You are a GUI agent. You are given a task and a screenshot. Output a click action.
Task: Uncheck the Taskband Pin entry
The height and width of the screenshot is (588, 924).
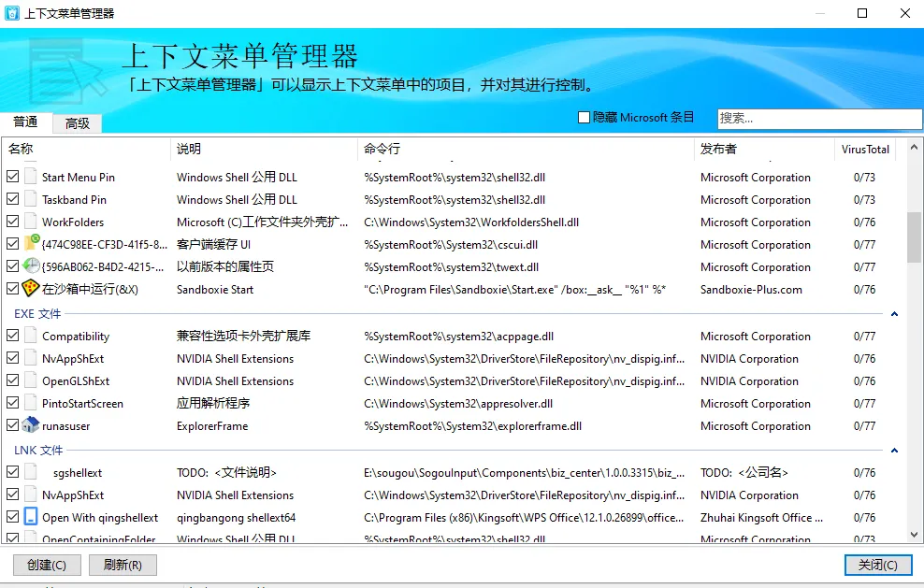(12, 198)
